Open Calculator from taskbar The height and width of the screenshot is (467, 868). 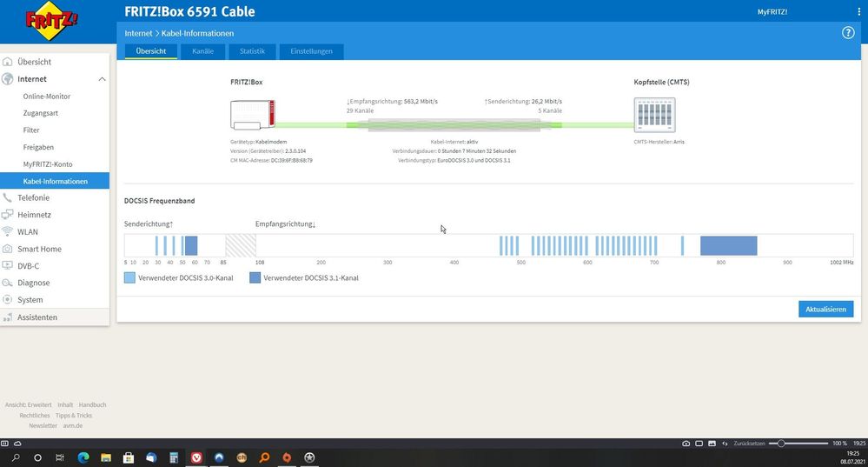[x=174, y=457]
